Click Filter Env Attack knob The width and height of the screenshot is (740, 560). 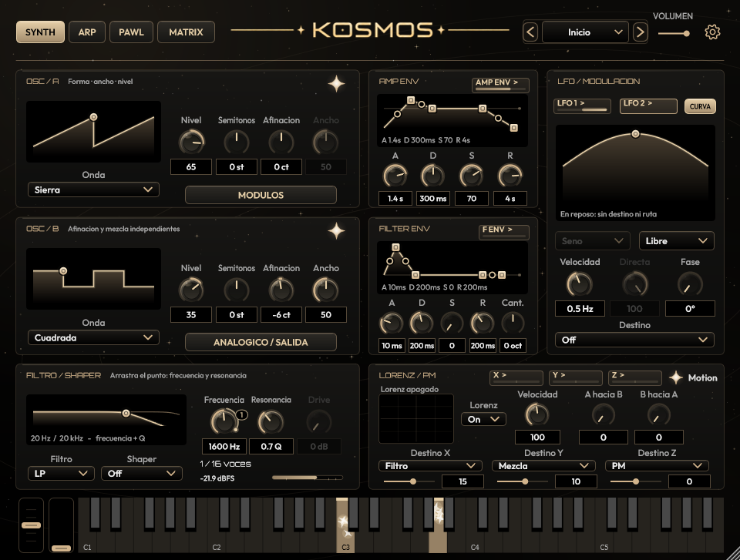click(x=392, y=324)
